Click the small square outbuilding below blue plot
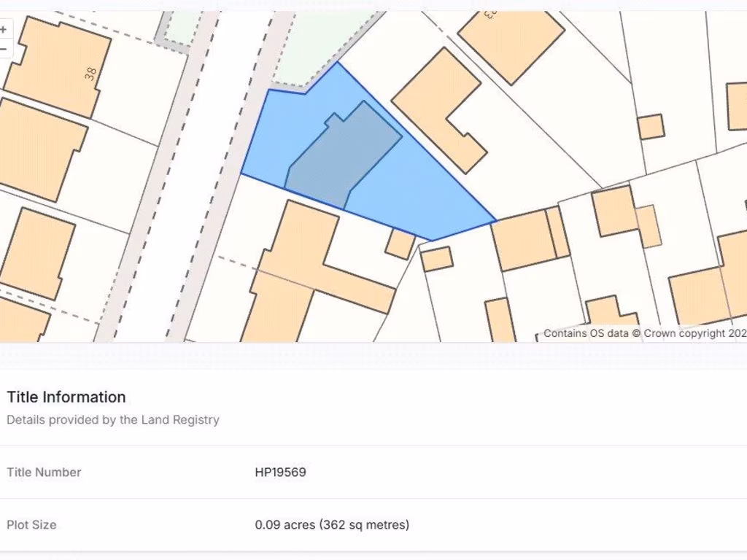Image resolution: width=747 pixels, height=560 pixels. (x=400, y=244)
